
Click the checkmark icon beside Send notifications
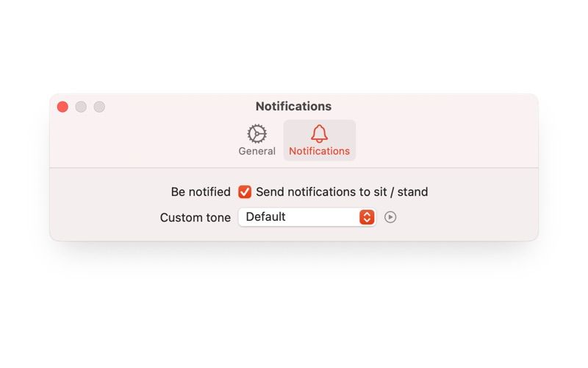pos(245,192)
